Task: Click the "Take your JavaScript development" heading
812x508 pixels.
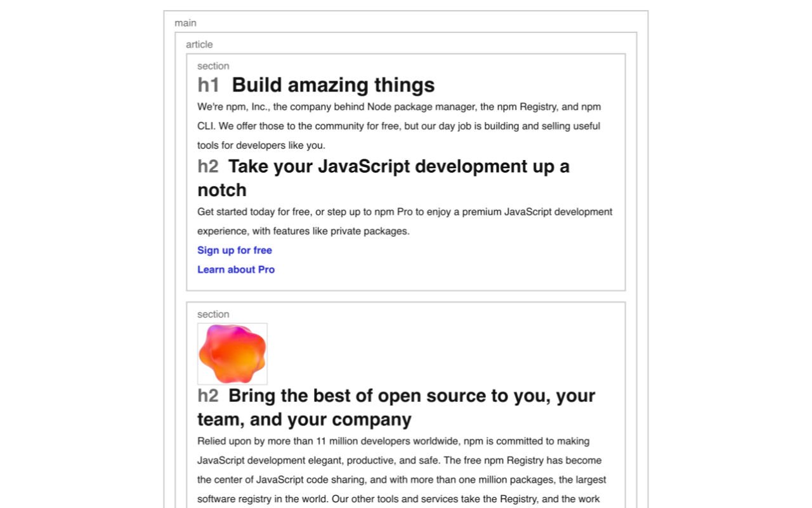Action: pyautogui.click(x=383, y=178)
